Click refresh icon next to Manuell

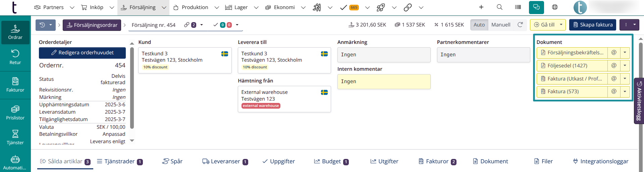tap(520, 25)
